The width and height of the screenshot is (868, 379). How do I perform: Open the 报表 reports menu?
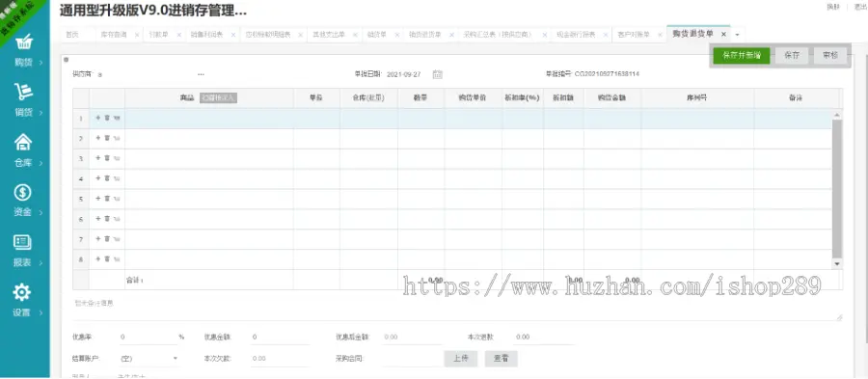click(24, 250)
